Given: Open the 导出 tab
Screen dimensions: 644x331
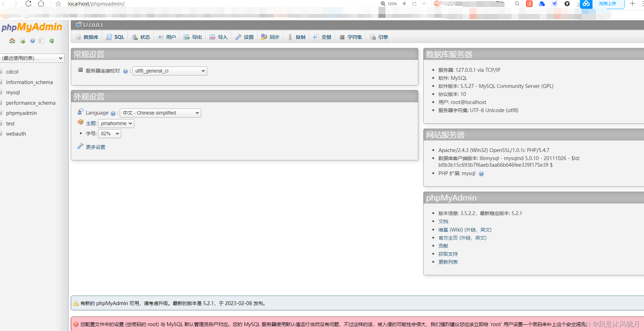Looking at the screenshot, I should pos(193,37).
